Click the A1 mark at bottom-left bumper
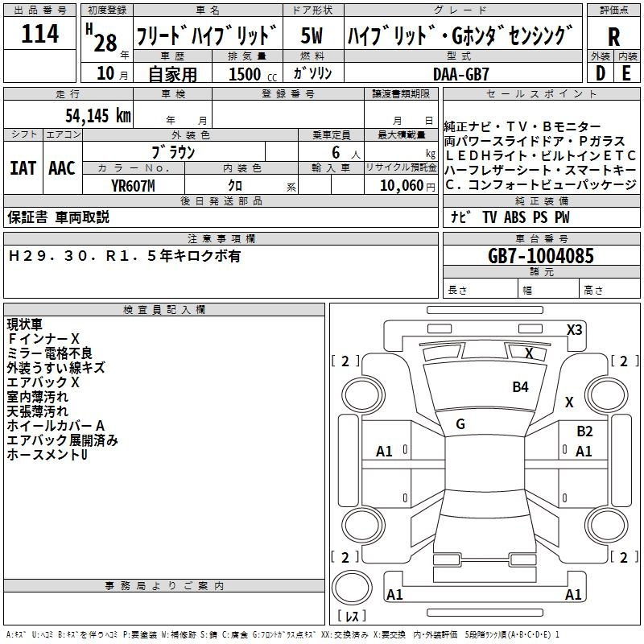This screenshot has width=644, height=644. point(394,595)
